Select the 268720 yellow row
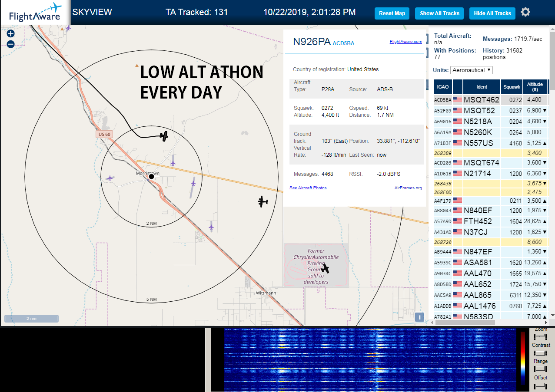555x392 pixels. point(491,242)
